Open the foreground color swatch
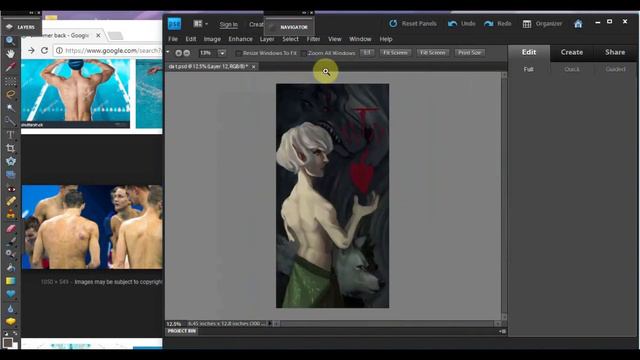Image resolution: width=640 pixels, height=360 pixels. pyautogui.click(x=7, y=342)
